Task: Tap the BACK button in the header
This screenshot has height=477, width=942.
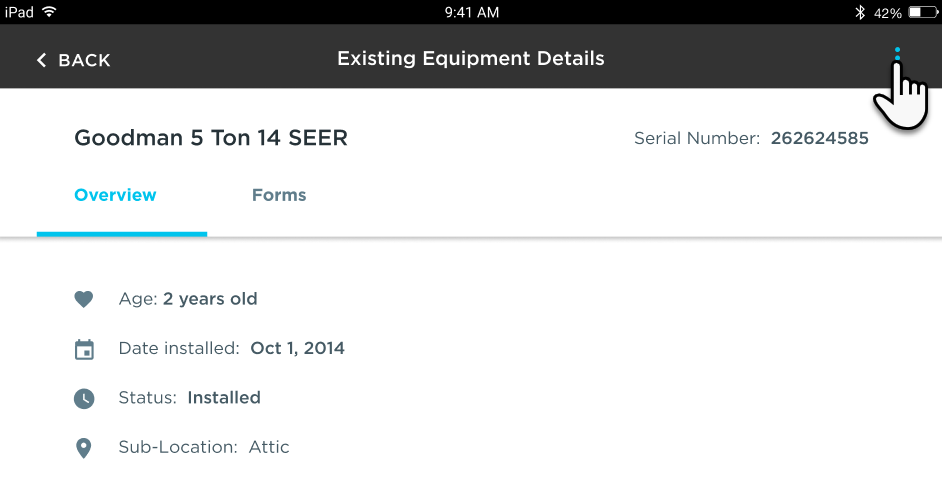Action: tap(73, 60)
